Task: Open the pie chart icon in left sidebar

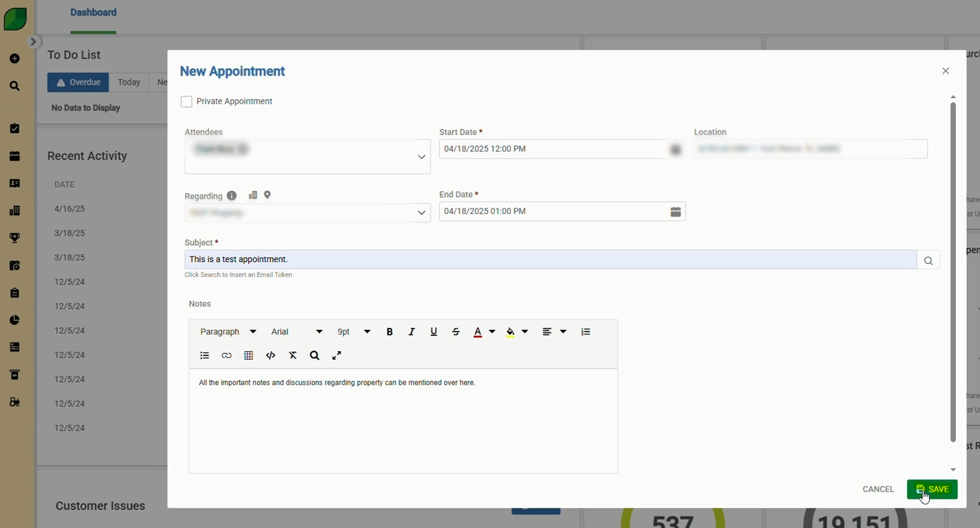Action: click(15, 320)
